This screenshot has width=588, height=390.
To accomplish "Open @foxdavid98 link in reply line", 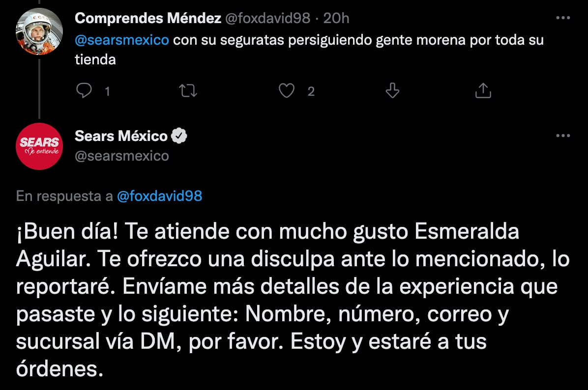I will click(160, 196).
